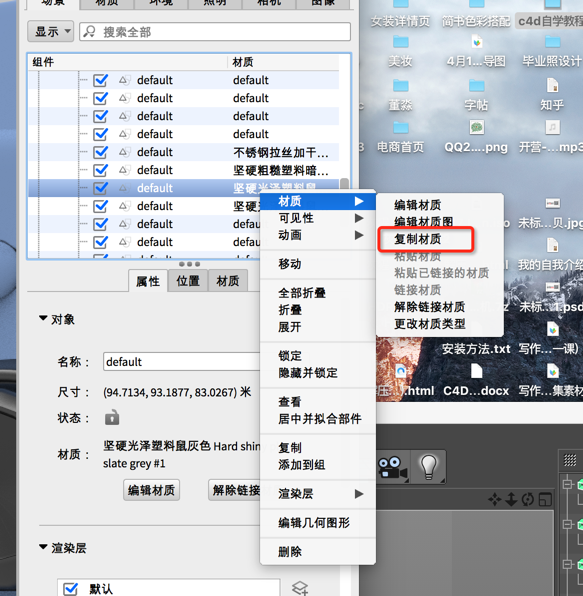Choose 删除 in the context menu

click(290, 551)
